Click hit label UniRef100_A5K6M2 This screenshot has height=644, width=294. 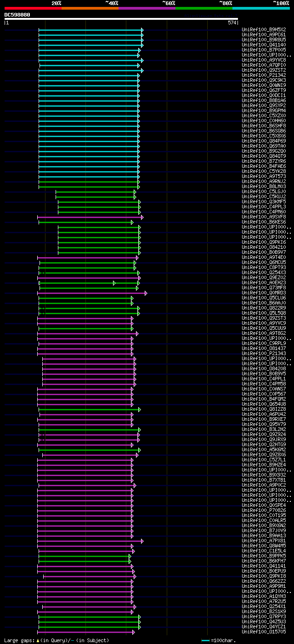tap(264, 450)
